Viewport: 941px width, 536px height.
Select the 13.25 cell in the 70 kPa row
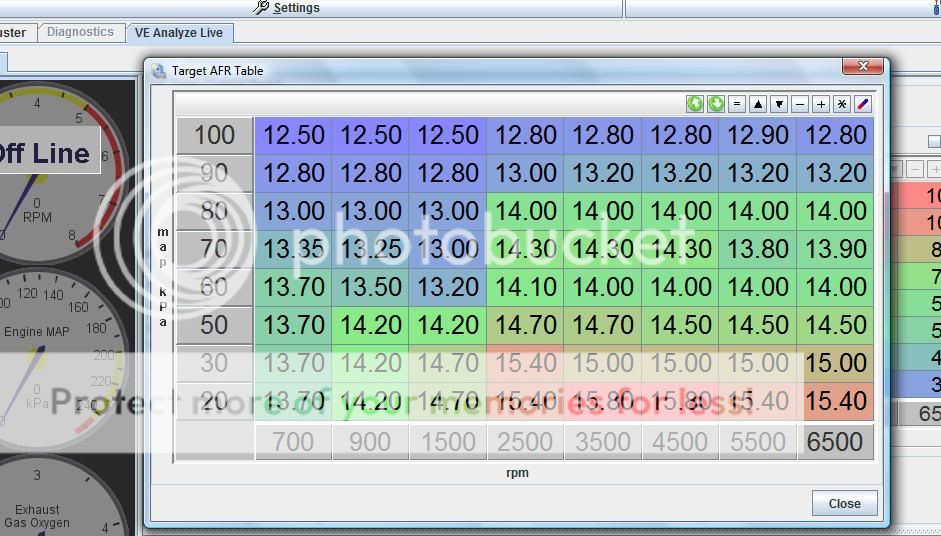coord(370,249)
